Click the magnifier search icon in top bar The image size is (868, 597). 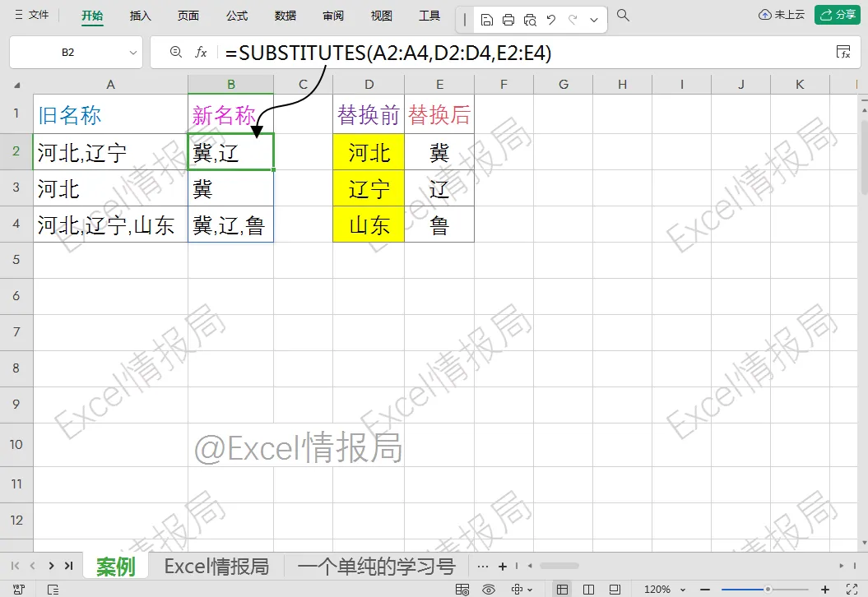623,16
